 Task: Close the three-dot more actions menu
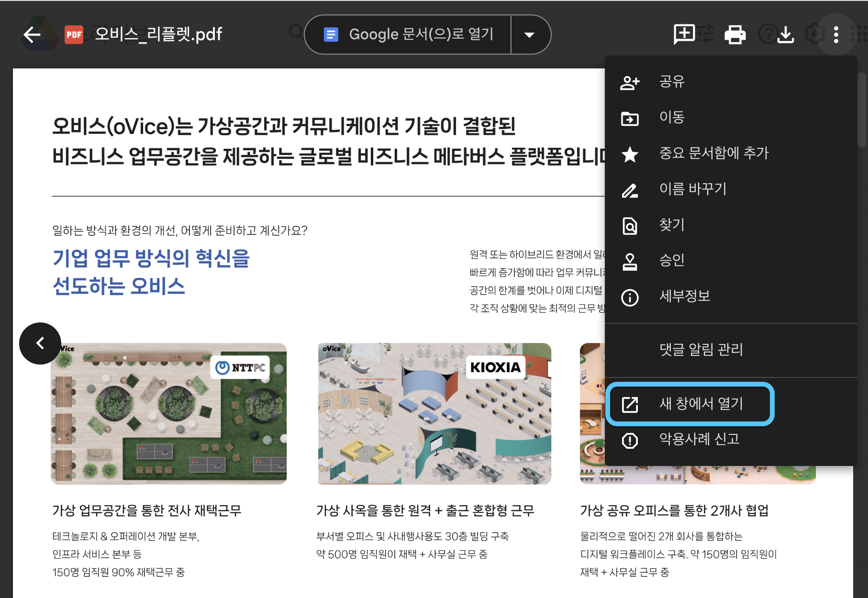click(x=836, y=34)
